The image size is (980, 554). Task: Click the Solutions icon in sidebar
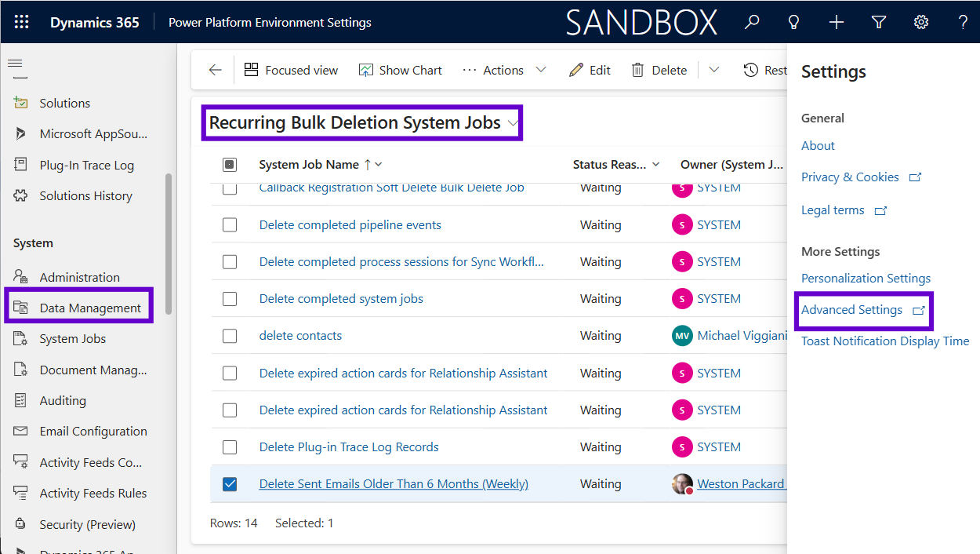[22, 103]
